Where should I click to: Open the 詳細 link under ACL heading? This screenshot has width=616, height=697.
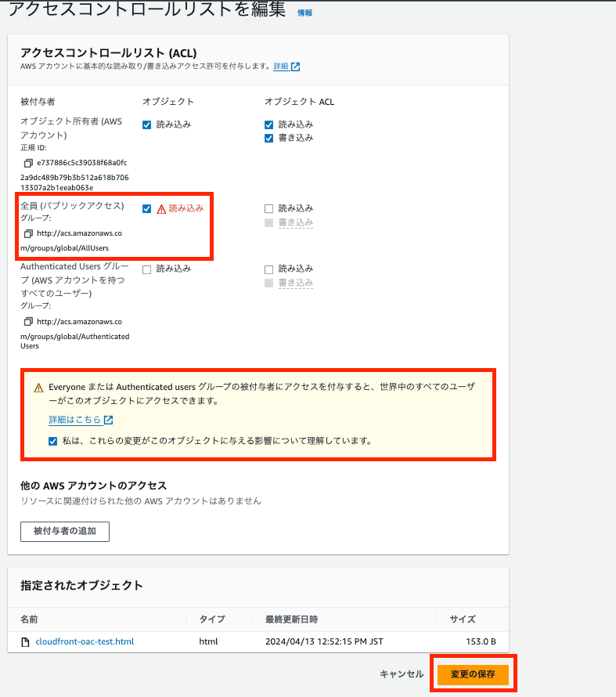pyautogui.click(x=281, y=67)
